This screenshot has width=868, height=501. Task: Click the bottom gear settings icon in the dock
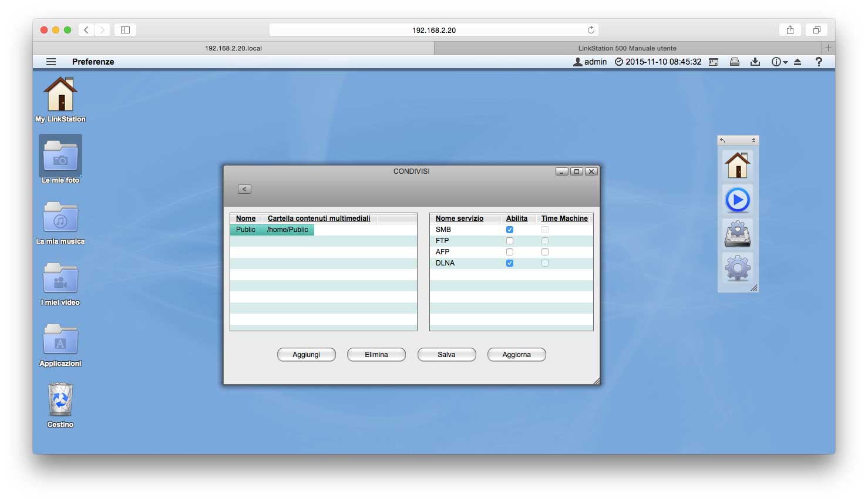[x=738, y=268]
